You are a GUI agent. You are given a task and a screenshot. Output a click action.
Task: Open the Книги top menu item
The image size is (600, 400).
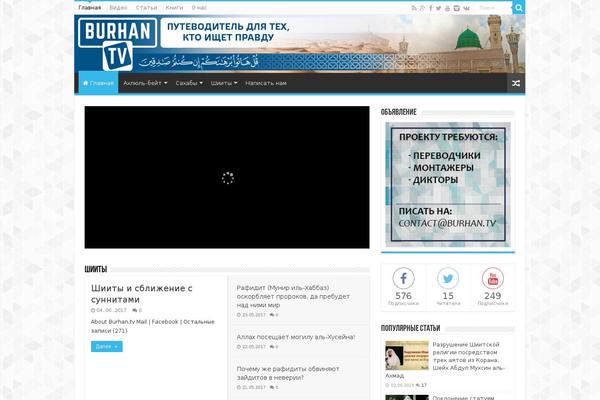174,7
